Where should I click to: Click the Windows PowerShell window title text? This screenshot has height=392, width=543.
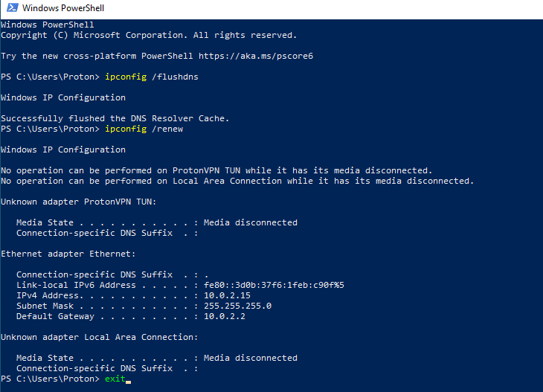click(x=63, y=8)
